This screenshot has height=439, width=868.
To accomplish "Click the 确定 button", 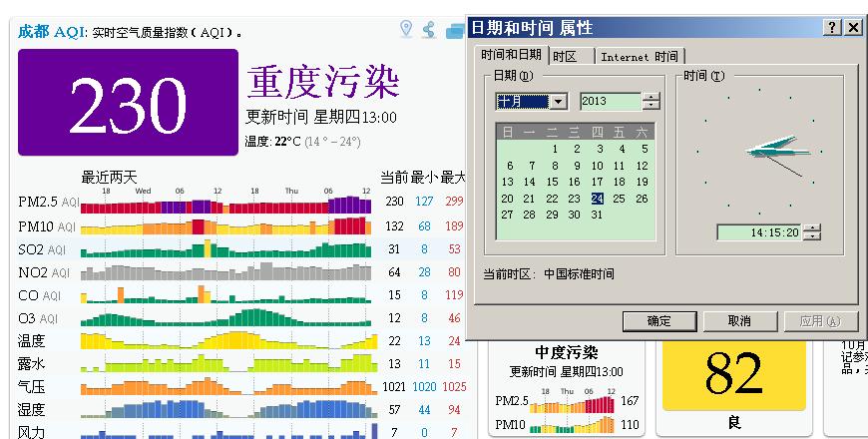I will point(659,321).
